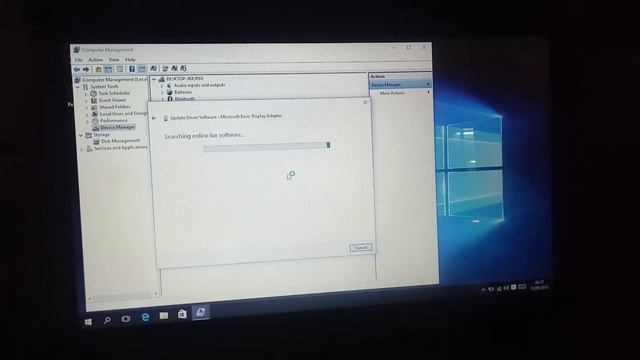Select Computer Management (Local) root node

[x=114, y=80]
